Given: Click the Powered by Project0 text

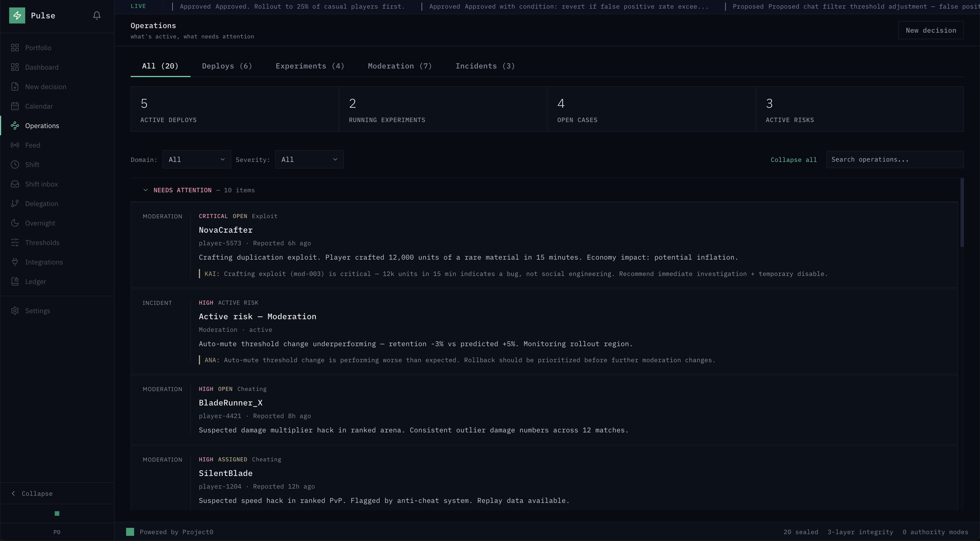Looking at the screenshot, I should 176,532.
